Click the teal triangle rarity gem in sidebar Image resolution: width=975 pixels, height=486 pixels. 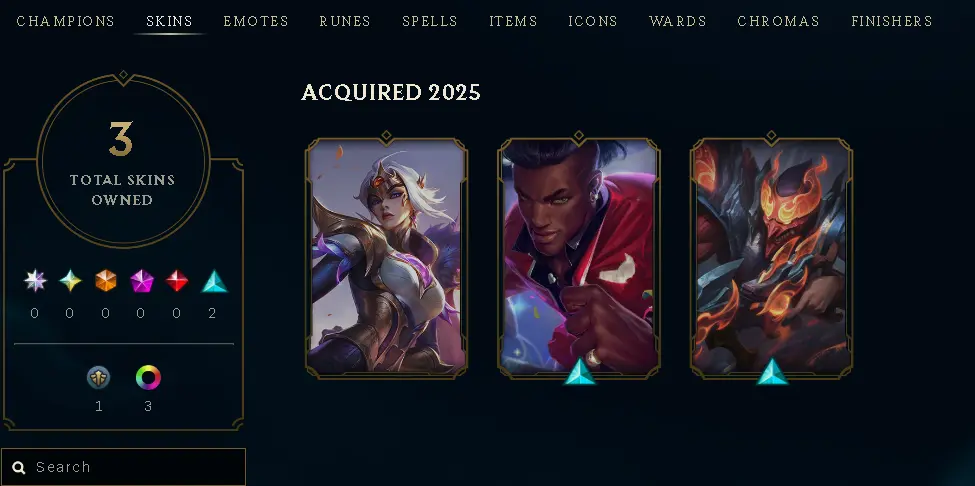pyautogui.click(x=214, y=281)
